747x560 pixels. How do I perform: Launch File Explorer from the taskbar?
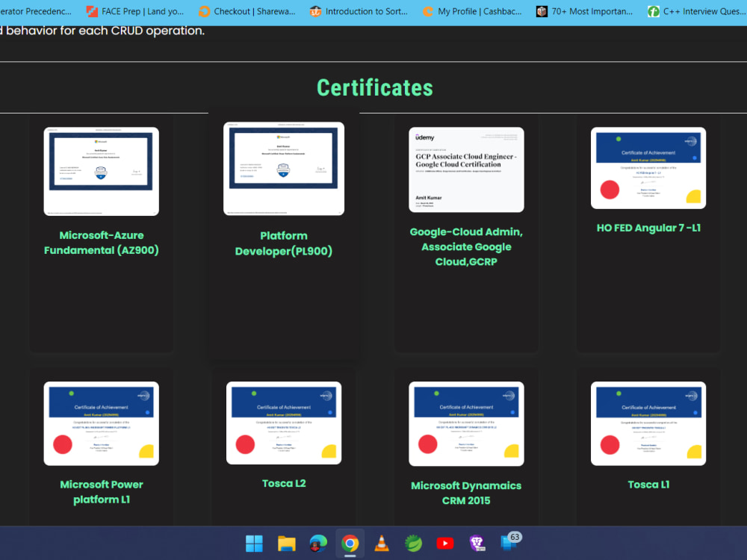286,544
